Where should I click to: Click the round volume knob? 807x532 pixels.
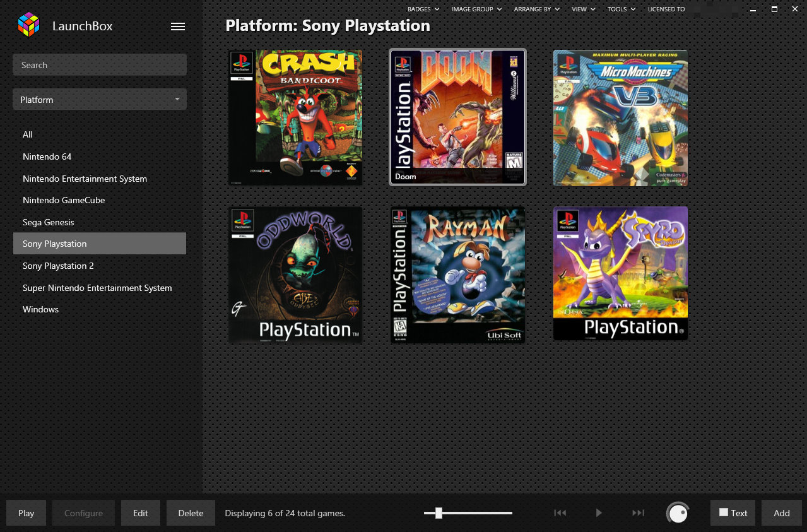pyautogui.click(x=678, y=513)
